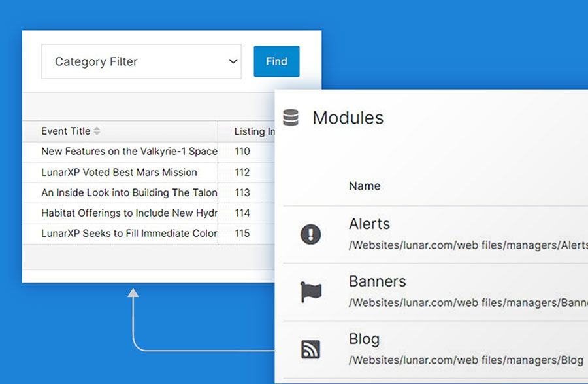Click the Category Filter chevron arrow

click(233, 61)
